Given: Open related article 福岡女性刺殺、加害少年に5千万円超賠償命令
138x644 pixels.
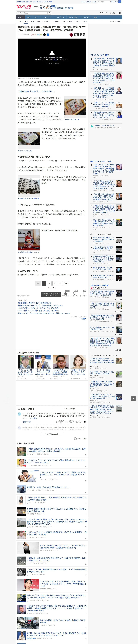Looking at the screenshot, I should click(34, 303).
